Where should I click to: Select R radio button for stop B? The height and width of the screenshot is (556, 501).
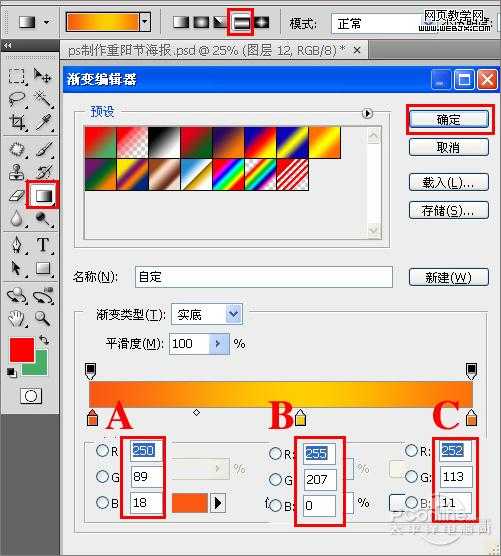coord(275,454)
